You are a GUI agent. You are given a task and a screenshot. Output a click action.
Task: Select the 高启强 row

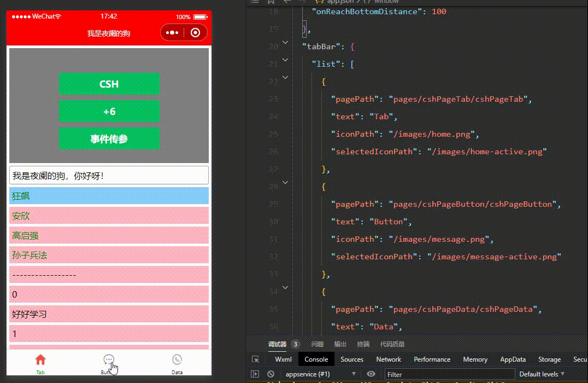pos(109,235)
